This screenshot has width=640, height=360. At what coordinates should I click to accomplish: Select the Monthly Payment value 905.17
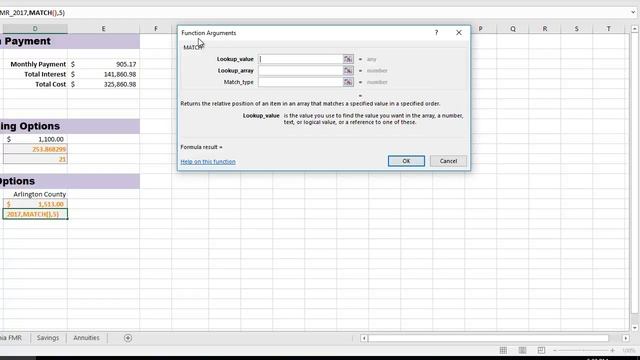pyautogui.click(x=103, y=64)
